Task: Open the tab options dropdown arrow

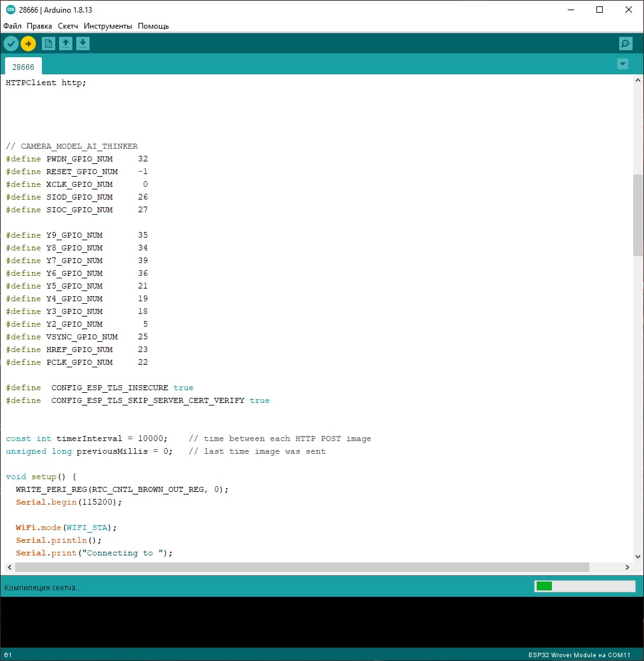Action: pos(622,64)
